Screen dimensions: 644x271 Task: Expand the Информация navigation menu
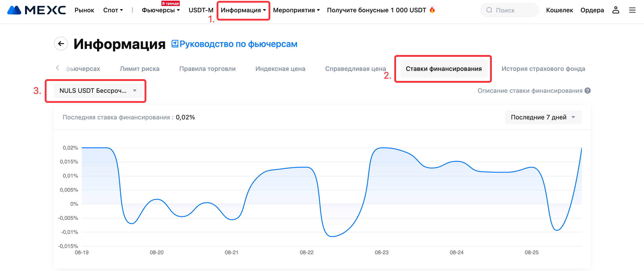click(243, 10)
